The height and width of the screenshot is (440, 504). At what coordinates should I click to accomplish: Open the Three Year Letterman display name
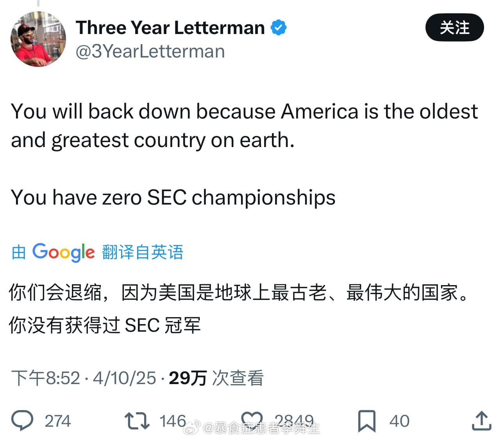170,28
